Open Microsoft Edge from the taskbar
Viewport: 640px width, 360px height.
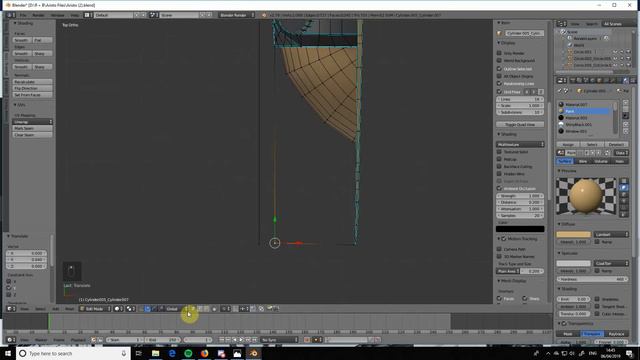[172, 353]
